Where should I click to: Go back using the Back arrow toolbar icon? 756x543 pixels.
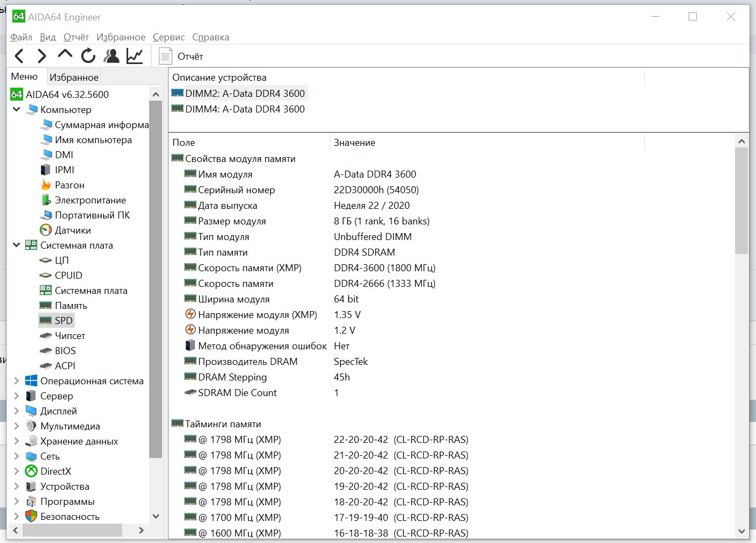coord(19,56)
